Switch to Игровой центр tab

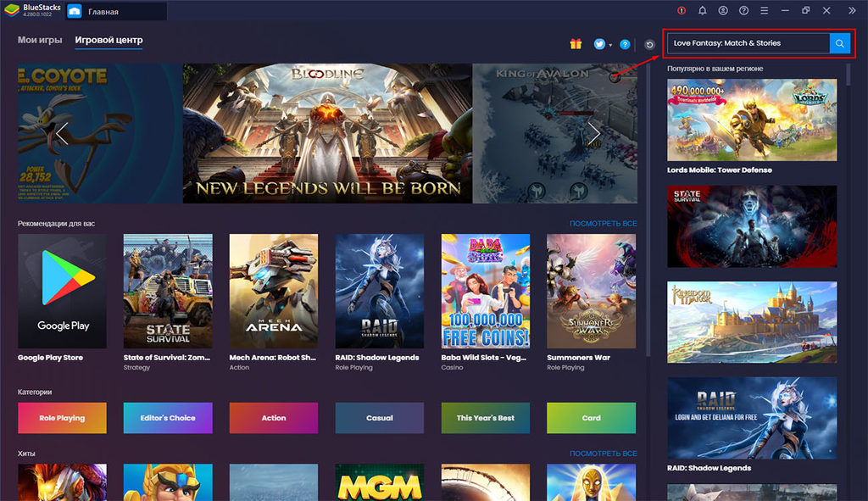coord(108,41)
